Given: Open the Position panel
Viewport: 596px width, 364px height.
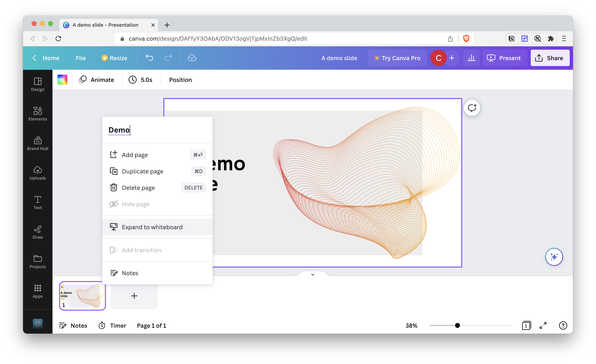Looking at the screenshot, I should pyautogui.click(x=180, y=80).
